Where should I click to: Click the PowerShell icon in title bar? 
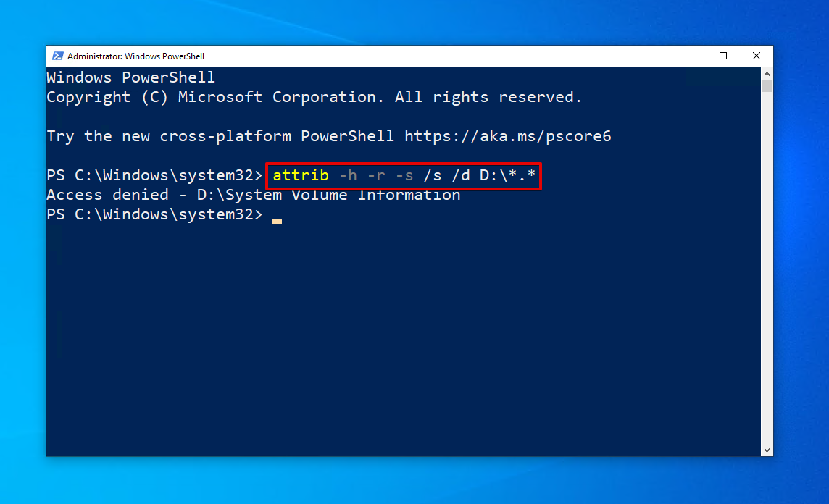pyautogui.click(x=58, y=56)
